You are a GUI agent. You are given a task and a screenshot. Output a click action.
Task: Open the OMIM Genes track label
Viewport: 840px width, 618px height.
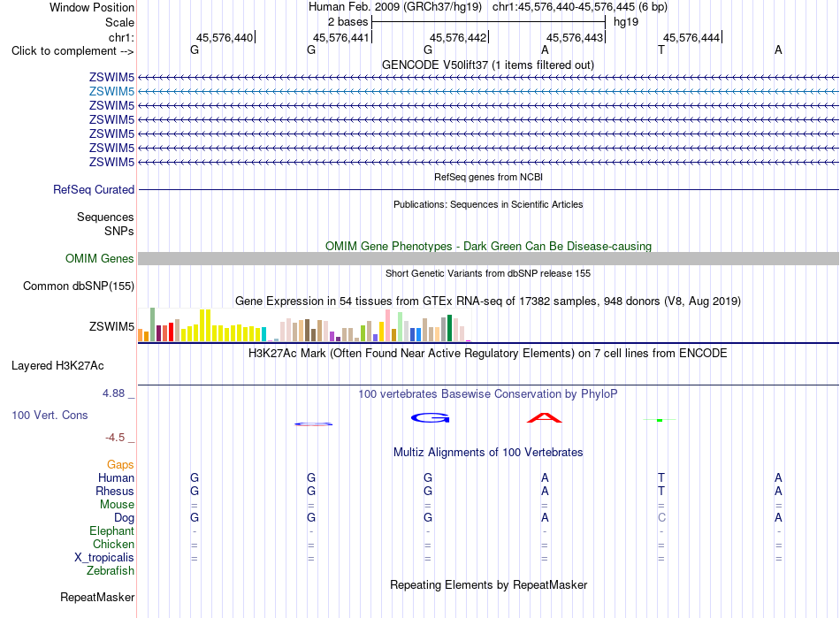(99, 259)
